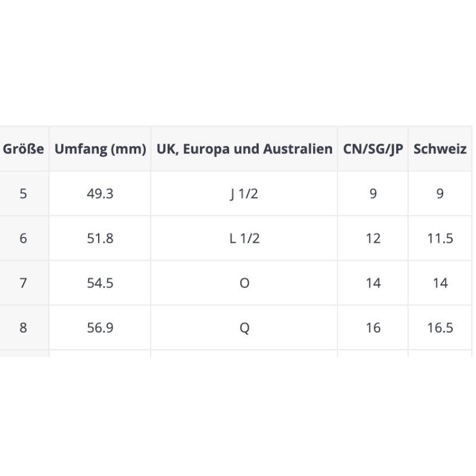This screenshot has width=476, height=476.
Task: Click the size 5 cell in Größe column
Action: pos(23,193)
